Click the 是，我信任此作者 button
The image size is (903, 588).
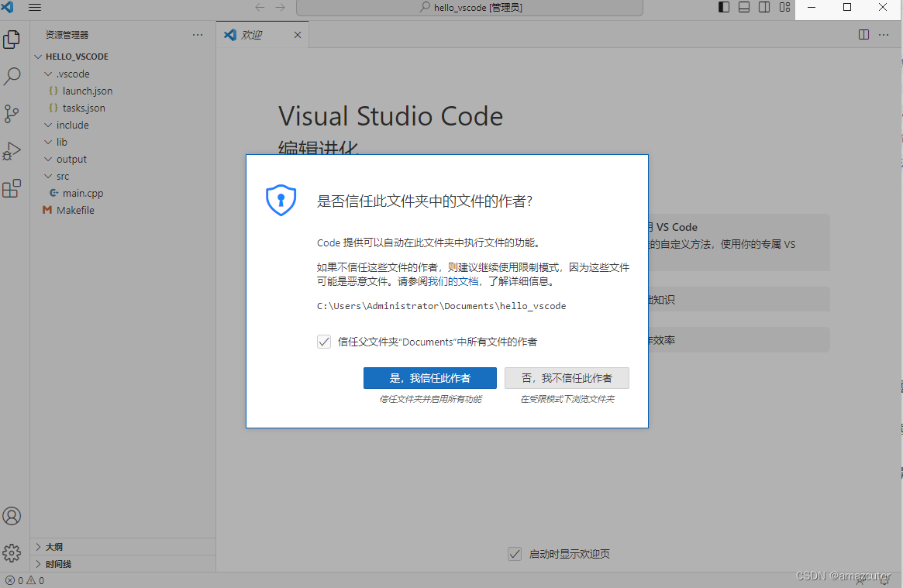click(429, 378)
